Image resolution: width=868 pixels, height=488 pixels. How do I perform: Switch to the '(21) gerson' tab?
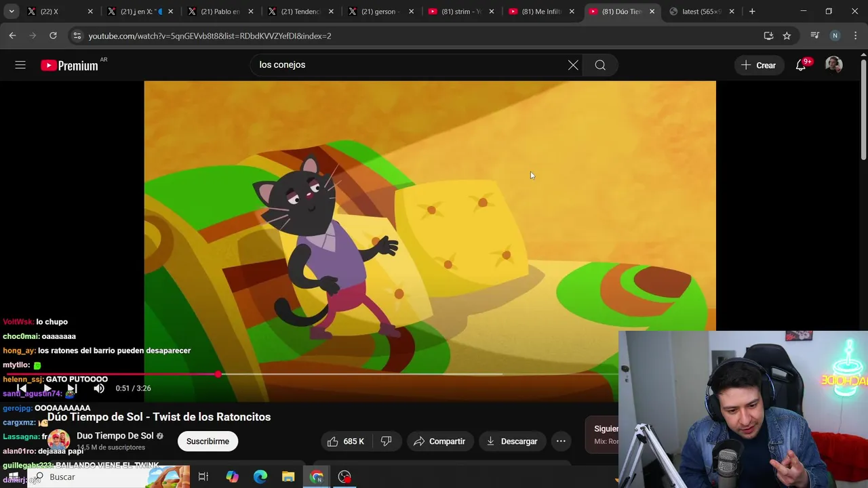tap(381, 12)
